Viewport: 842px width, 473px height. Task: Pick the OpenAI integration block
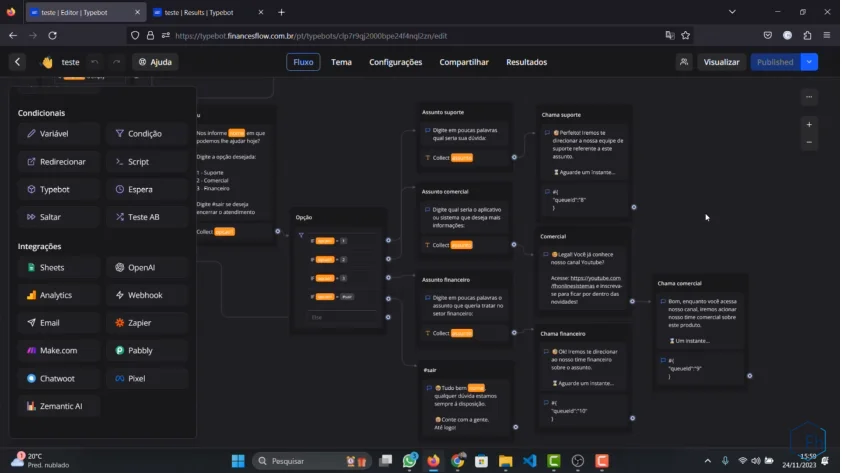pos(146,268)
